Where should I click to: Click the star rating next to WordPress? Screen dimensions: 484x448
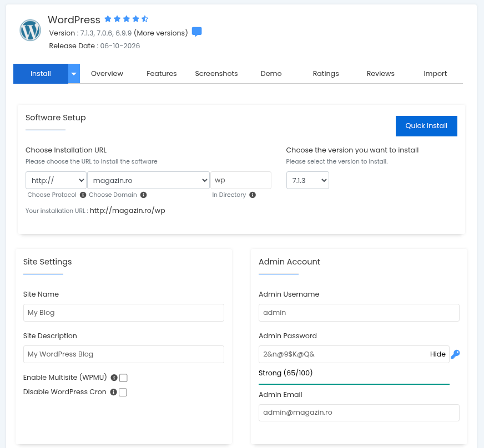126,19
